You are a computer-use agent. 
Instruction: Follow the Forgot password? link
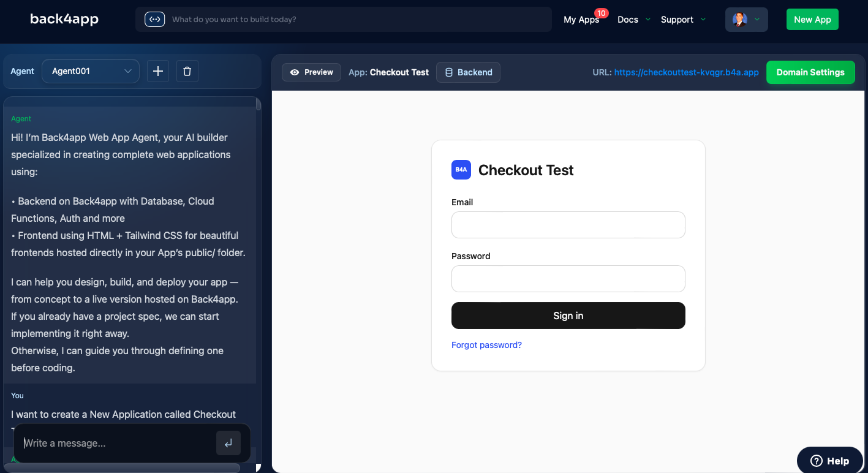click(486, 345)
